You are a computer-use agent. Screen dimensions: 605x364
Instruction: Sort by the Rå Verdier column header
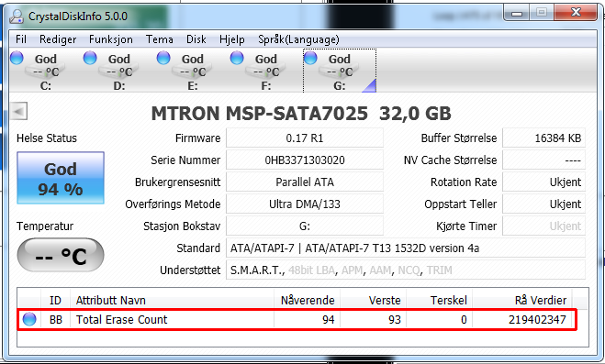[x=522, y=300]
